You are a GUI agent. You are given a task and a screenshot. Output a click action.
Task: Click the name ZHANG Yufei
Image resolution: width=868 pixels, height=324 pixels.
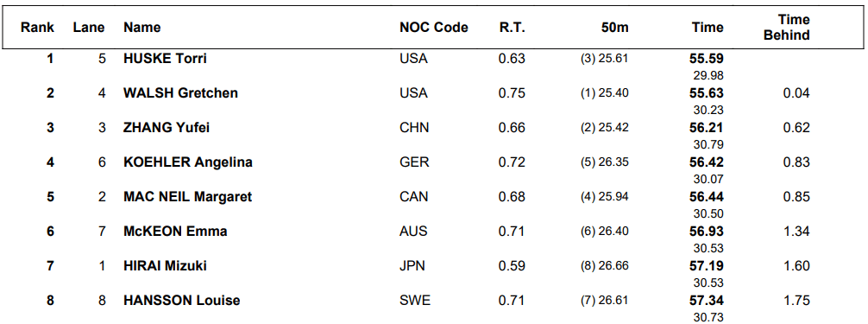pyautogui.click(x=167, y=128)
